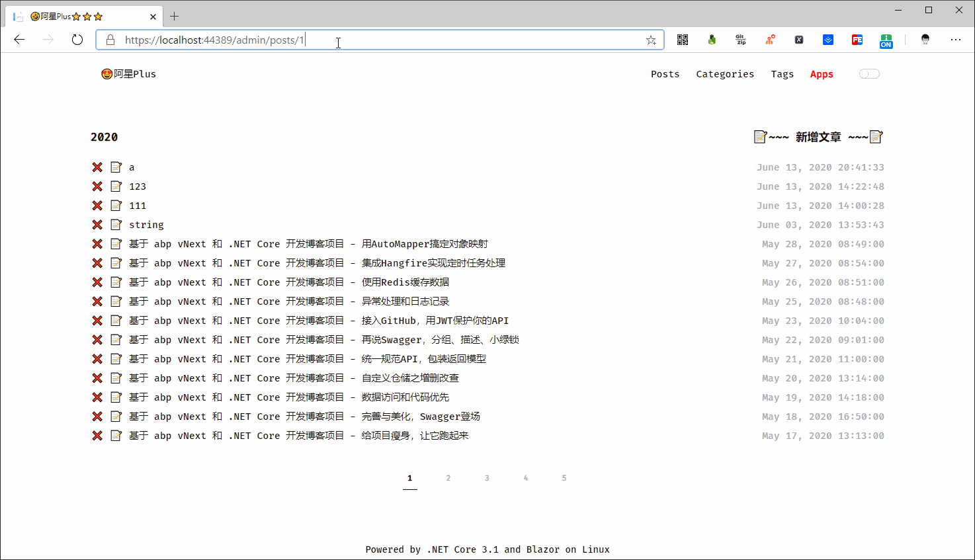
Task: Click the 新增文章 add post link
Action: tap(818, 137)
